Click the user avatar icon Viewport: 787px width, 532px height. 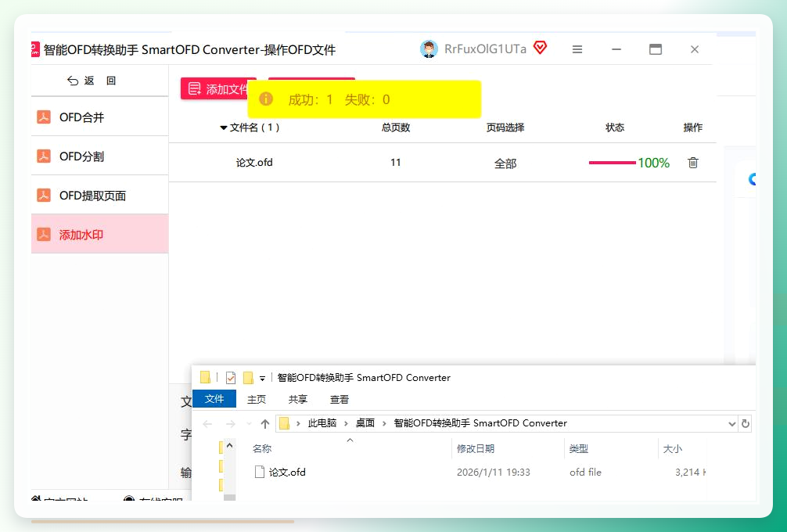point(429,49)
